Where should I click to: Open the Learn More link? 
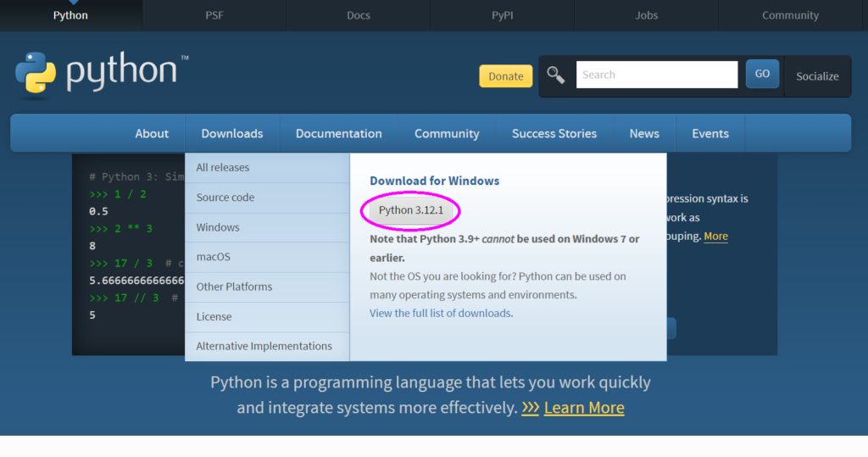[x=584, y=408]
